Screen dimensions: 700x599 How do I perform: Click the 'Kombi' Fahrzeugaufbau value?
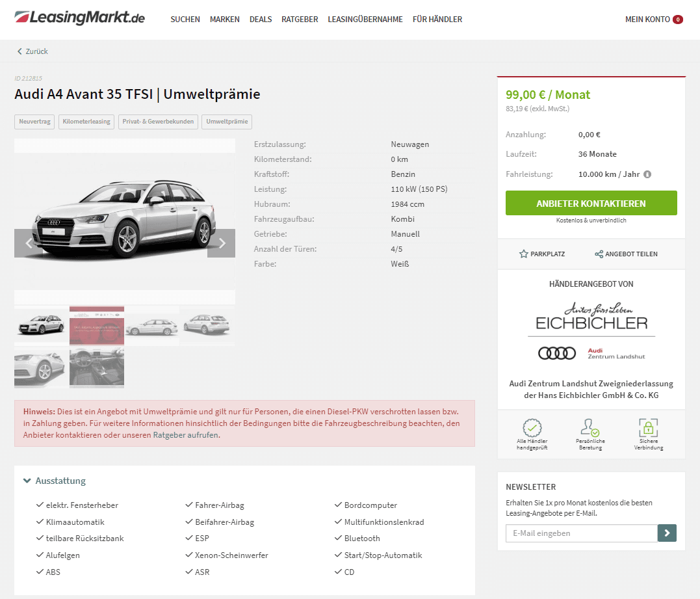tap(403, 219)
